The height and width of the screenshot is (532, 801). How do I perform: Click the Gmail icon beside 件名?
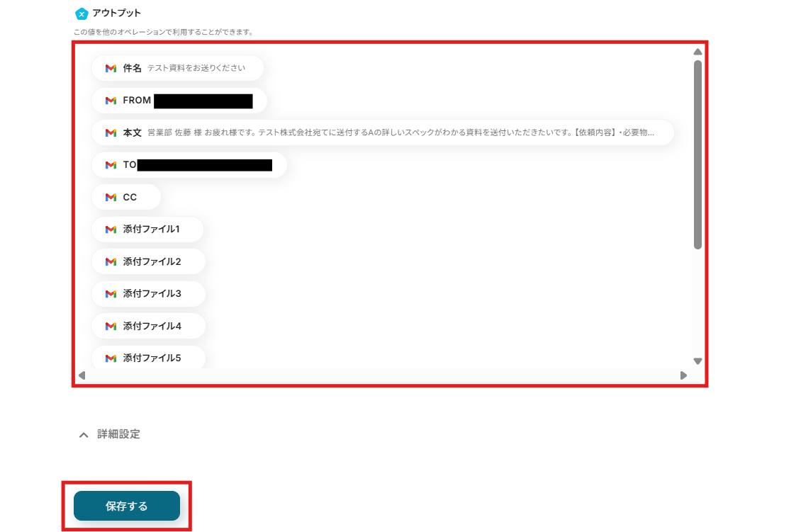pos(111,68)
